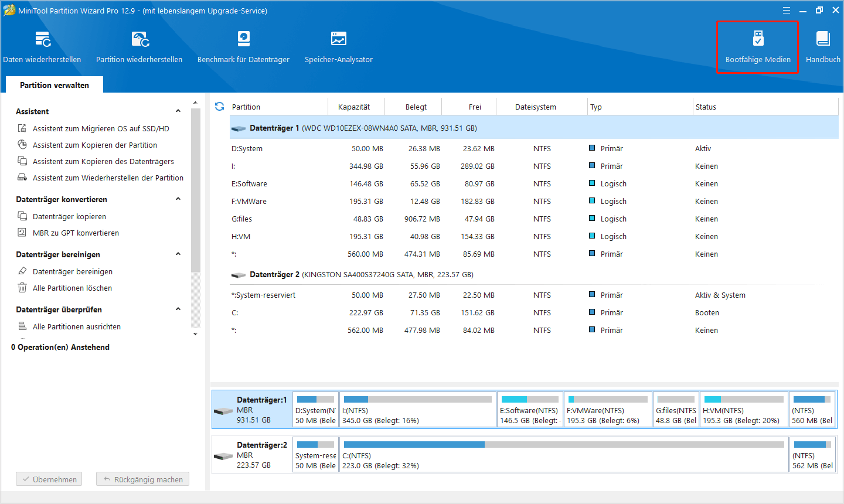Image resolution: width=844 pixels, height=504 pixels.
Task: Click Datenträger kopieren icon
Action: click(x=22, y=216)
